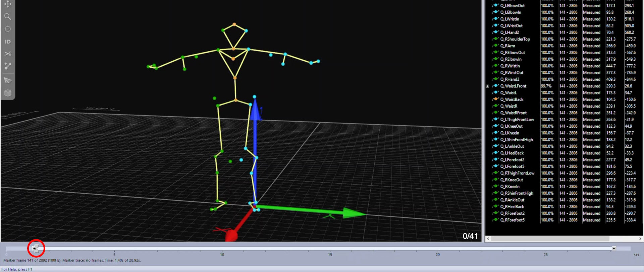Click the 3D cube volume icon
644x272 pixels.
coord(8,93)
